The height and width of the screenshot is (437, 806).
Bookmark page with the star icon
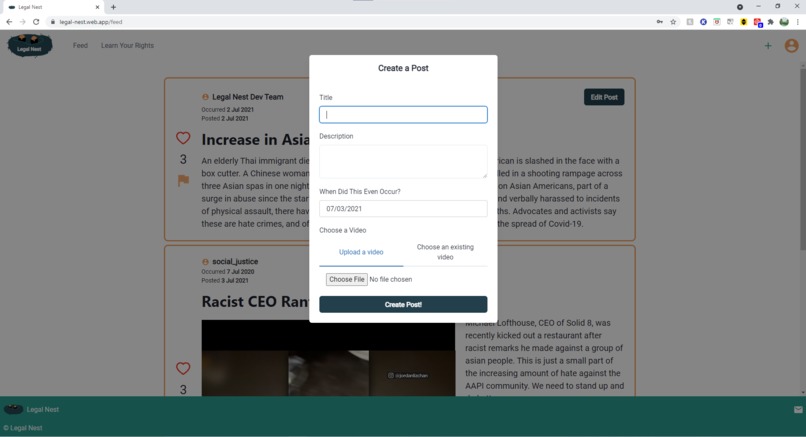coord(673,22)
